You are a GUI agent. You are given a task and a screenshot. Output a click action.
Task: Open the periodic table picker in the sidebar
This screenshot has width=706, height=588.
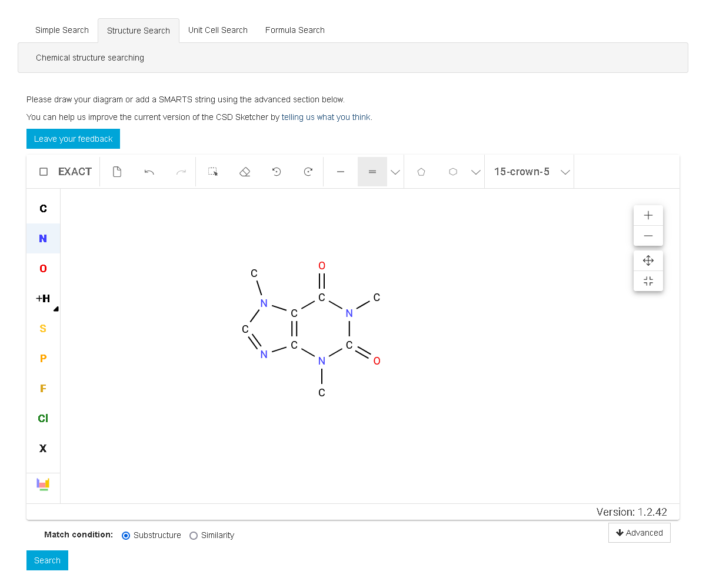click(x=43, y=484)
